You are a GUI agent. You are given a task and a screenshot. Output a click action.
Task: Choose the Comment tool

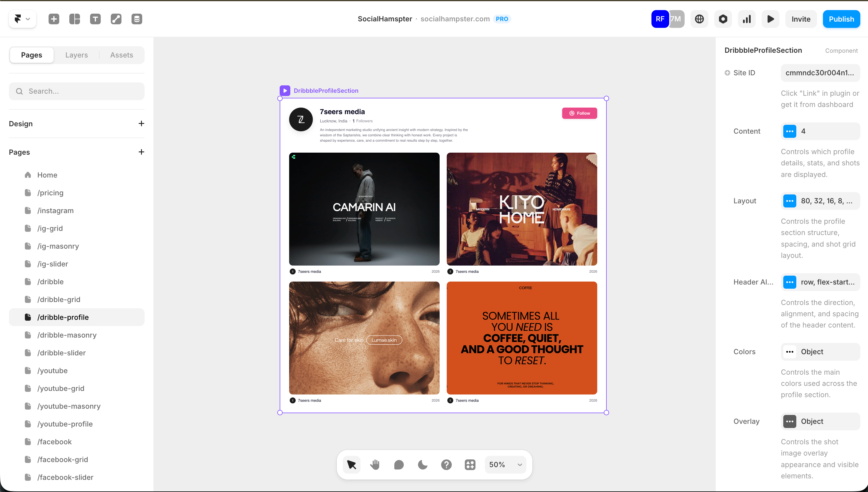pyautogui.click(x=399, y=465)
